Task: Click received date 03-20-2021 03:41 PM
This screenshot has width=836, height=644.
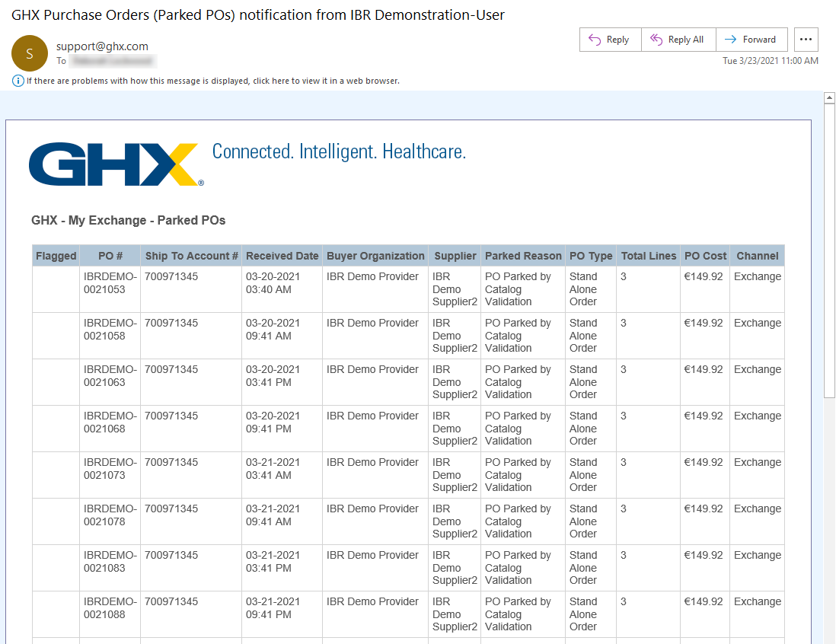Action: pos(273,376)
